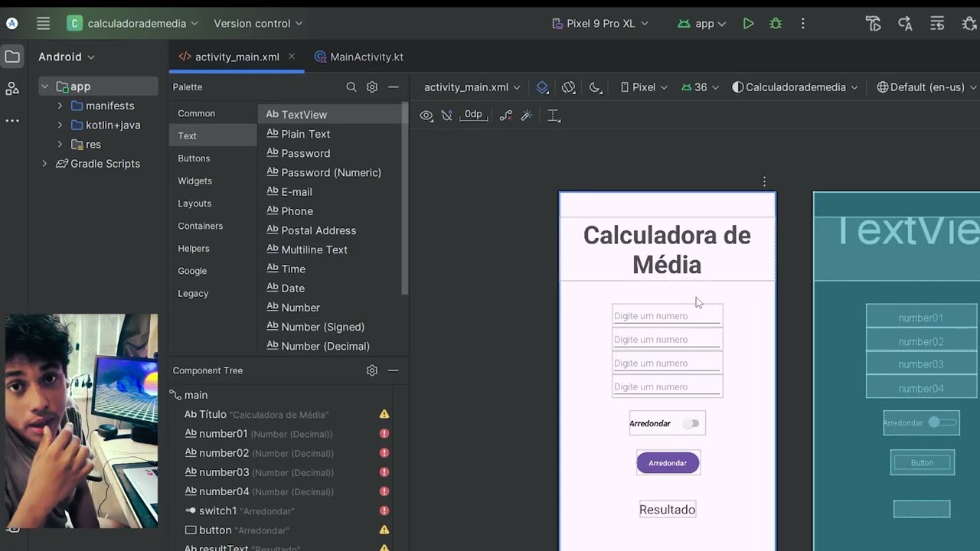Open the Pixel 9 Pro XL device selector
The image size is (980, 551).
[600, 24]
